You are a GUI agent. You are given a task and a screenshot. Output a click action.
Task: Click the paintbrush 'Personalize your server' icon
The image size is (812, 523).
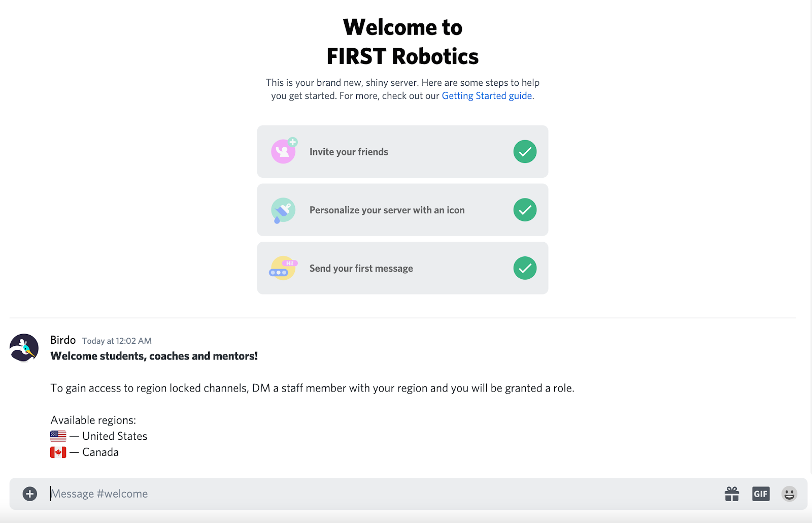pos(283,210)
